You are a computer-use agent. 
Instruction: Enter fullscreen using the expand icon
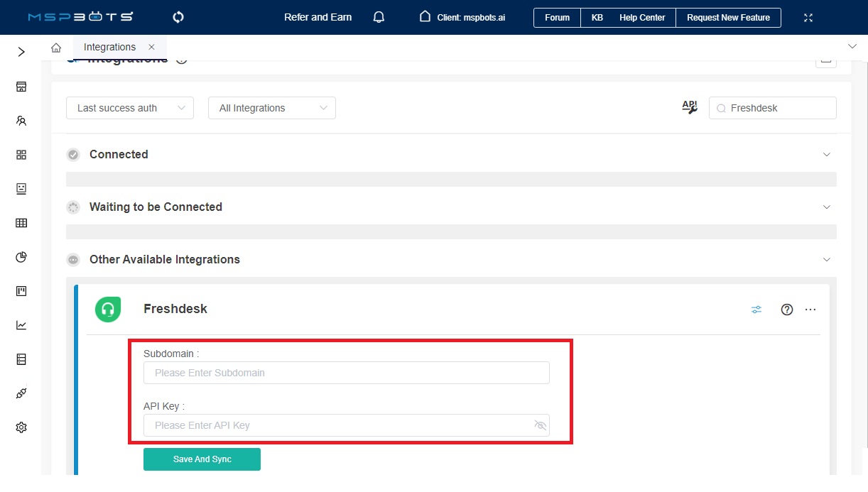[x=808, y=17]
